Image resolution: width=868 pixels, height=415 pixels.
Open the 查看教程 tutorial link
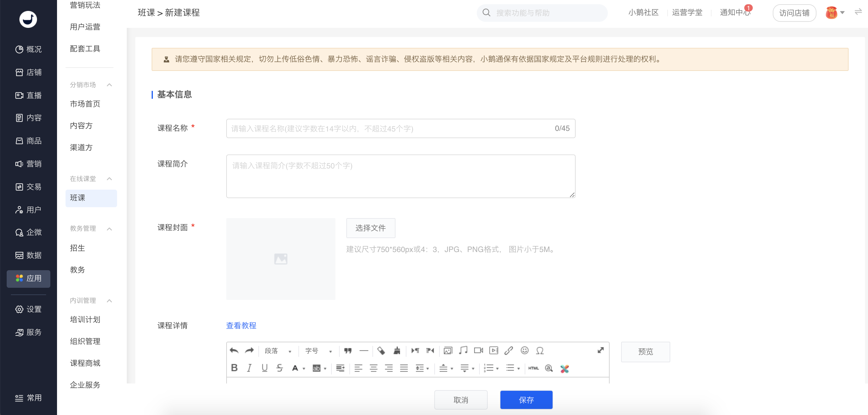241,325
